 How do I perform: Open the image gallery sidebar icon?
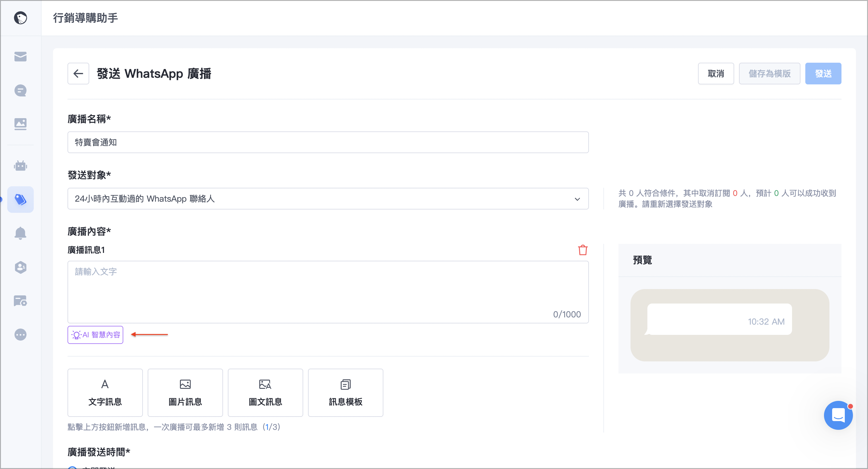(x=20, y=124)
